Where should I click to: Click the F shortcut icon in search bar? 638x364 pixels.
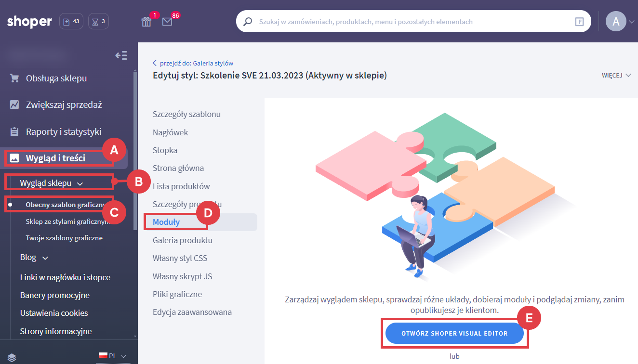(579, 22)
